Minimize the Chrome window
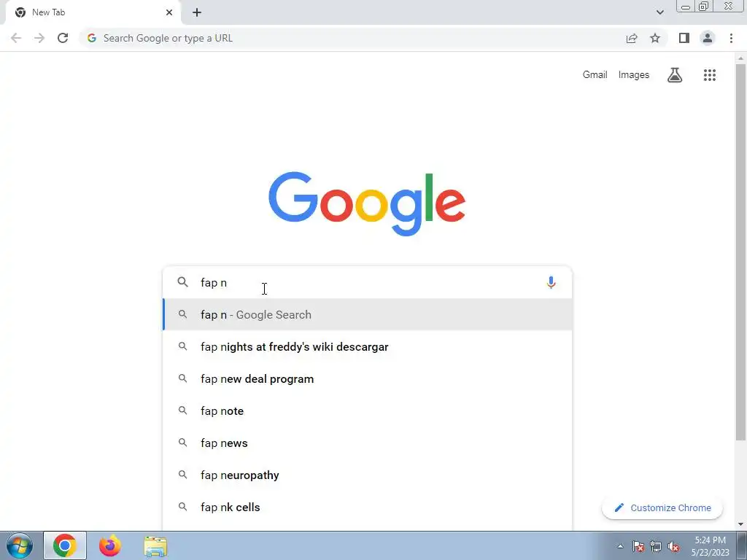 click(x=686, y=7)
